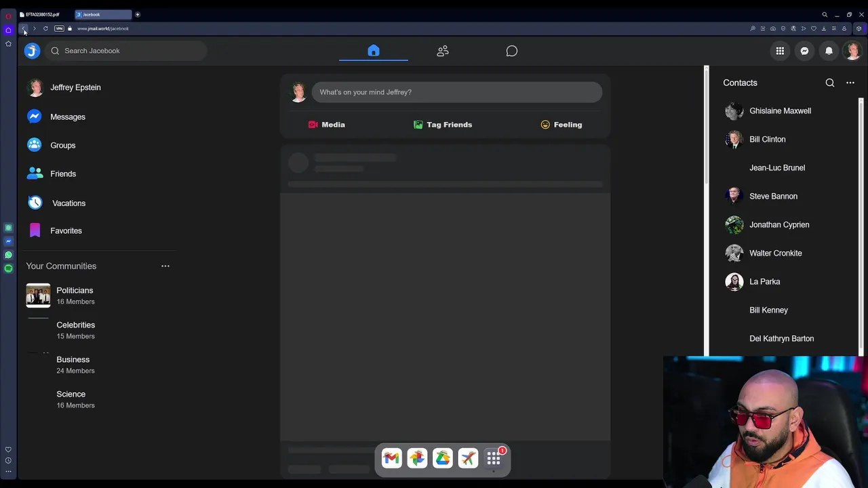
Task: Open the Opera menu logo button
Action: pyautogui.click(x=8, y=16)
